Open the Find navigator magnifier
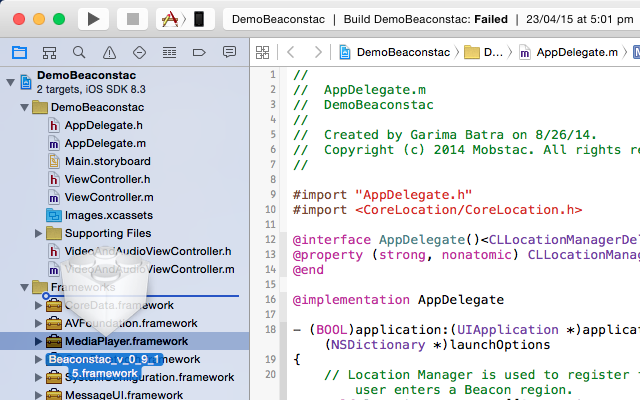 click(79, 52)
